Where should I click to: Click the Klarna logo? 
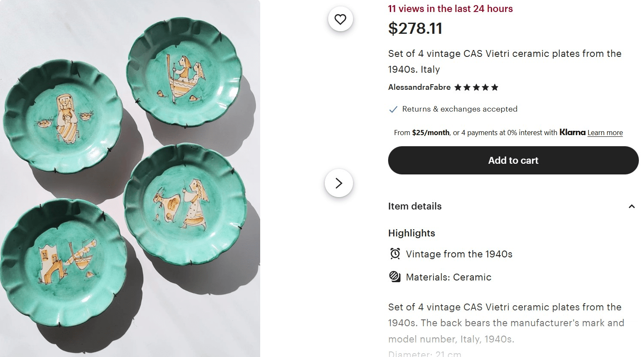coord(573,133)
